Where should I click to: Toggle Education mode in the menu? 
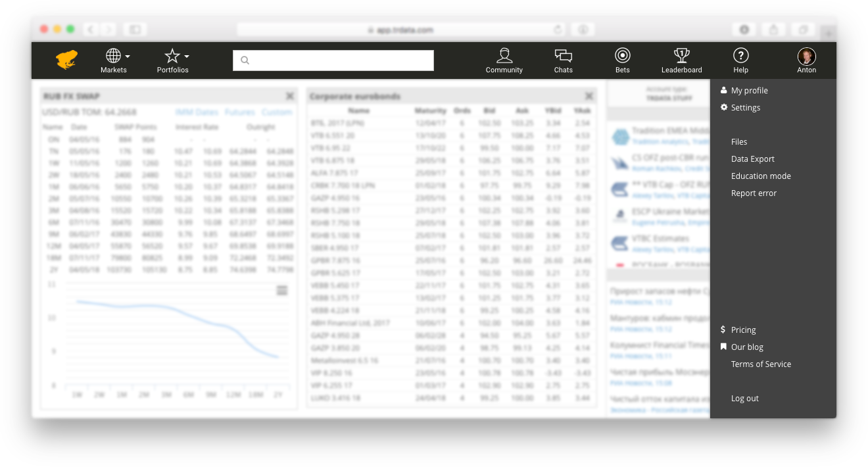pyautogui.click(x=761, y=176)
